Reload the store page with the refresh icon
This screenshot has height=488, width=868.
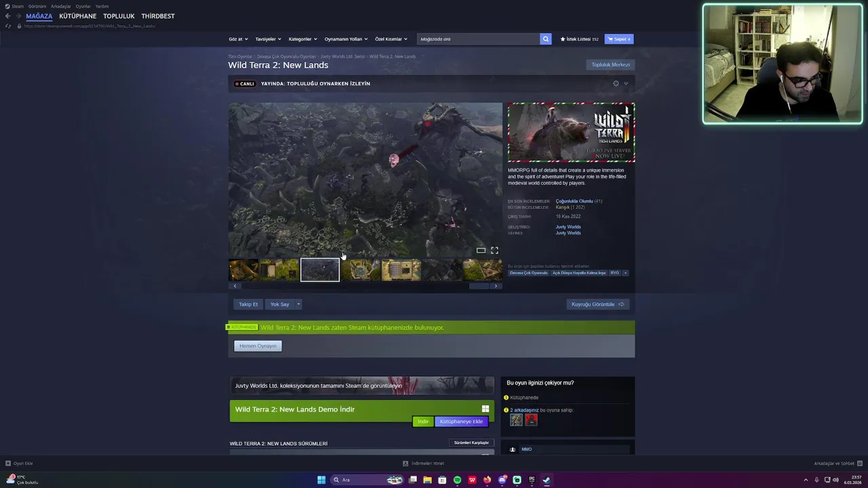tap(8, 26)
